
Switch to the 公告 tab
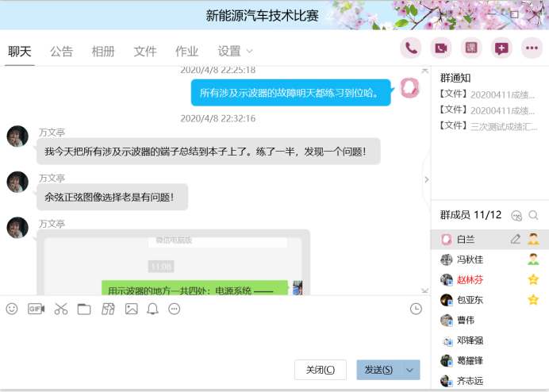pyautogui.click(x=61, y=52)
